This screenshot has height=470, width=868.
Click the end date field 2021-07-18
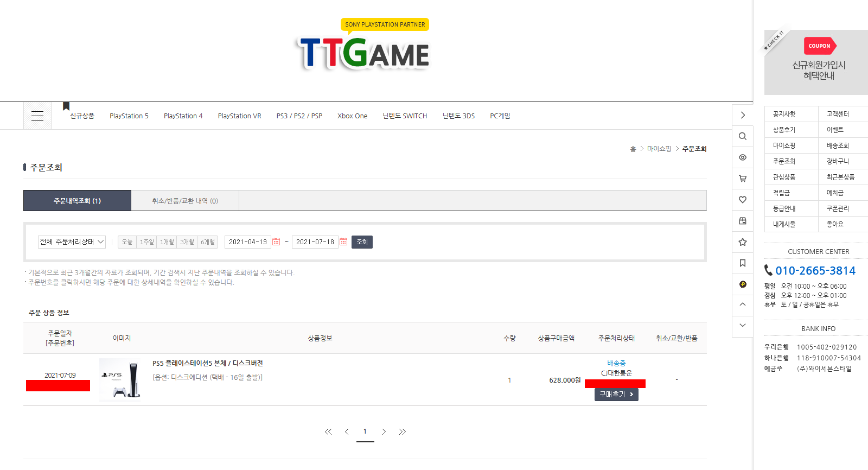315,242
